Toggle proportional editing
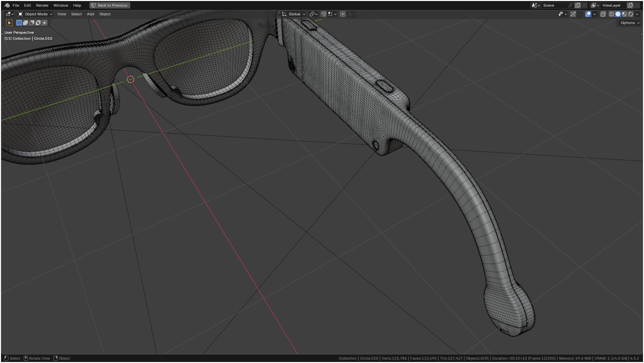The height and width of the screenshot is (363, 644). coord(343,14)
